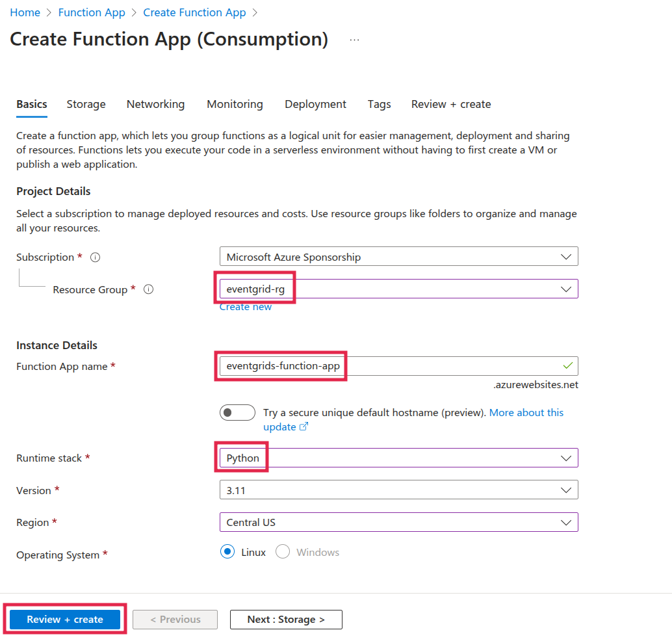This screenshot has height=643, width=672.
Task: Click the Next : Storage button
Action: pyautogui.click(x=286, y=620)
